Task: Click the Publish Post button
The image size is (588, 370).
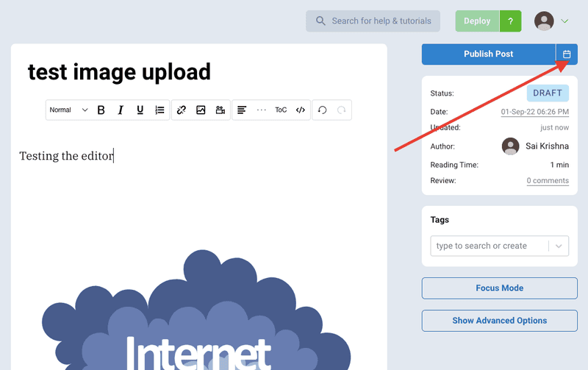Action: [x=488, y=54]
